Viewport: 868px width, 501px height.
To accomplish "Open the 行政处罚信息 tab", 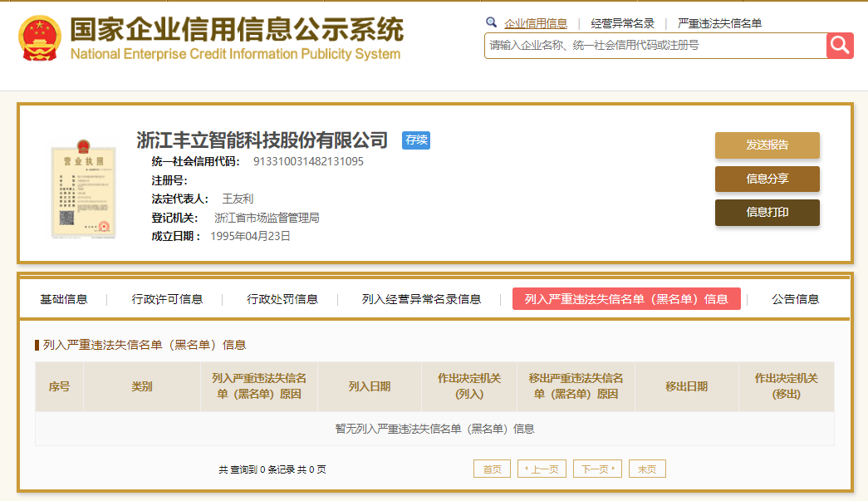I will coord(282,299).
